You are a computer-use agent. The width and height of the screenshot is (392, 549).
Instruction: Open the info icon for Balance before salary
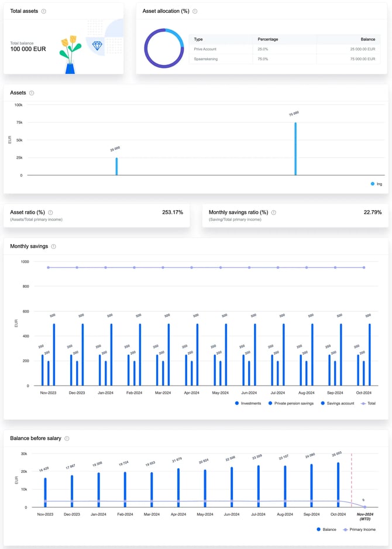pyautogui.click(x=67, y=438)
